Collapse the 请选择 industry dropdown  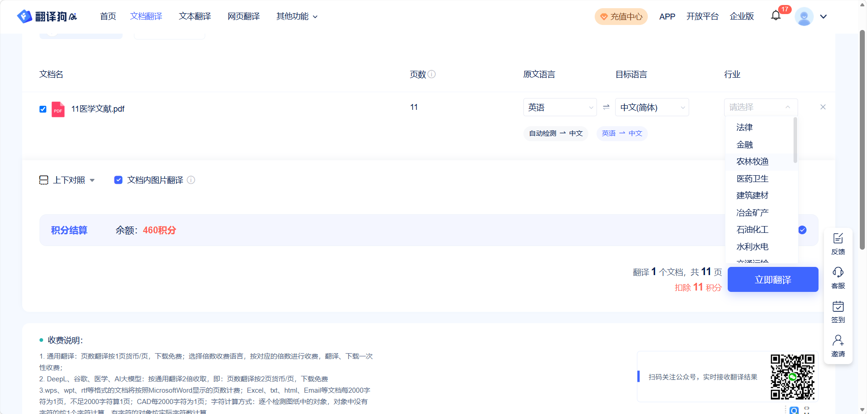click(761, 107)
